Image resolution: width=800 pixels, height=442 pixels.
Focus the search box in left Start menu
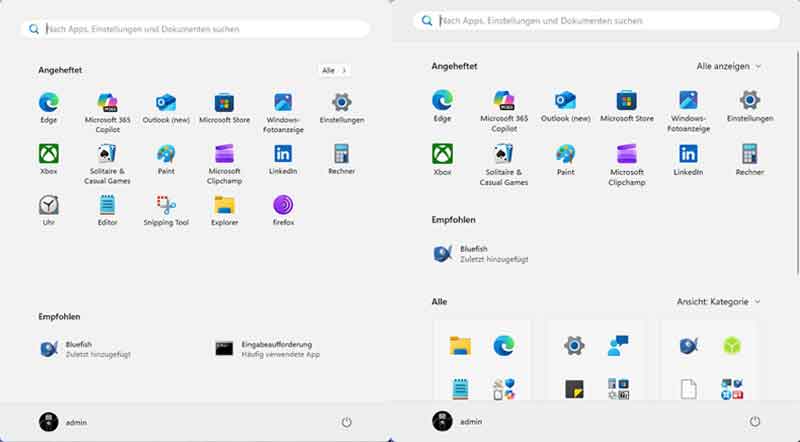pos(195,29)
